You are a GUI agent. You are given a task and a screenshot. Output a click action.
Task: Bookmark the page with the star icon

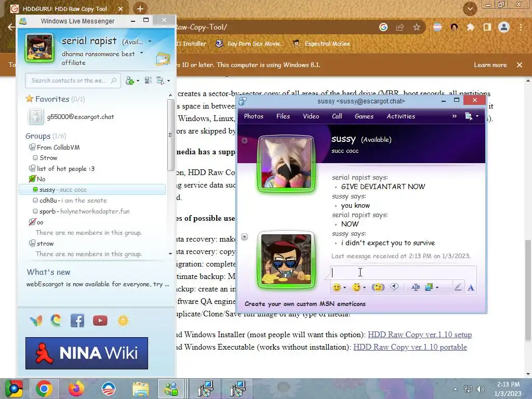[x=417, y=27]
